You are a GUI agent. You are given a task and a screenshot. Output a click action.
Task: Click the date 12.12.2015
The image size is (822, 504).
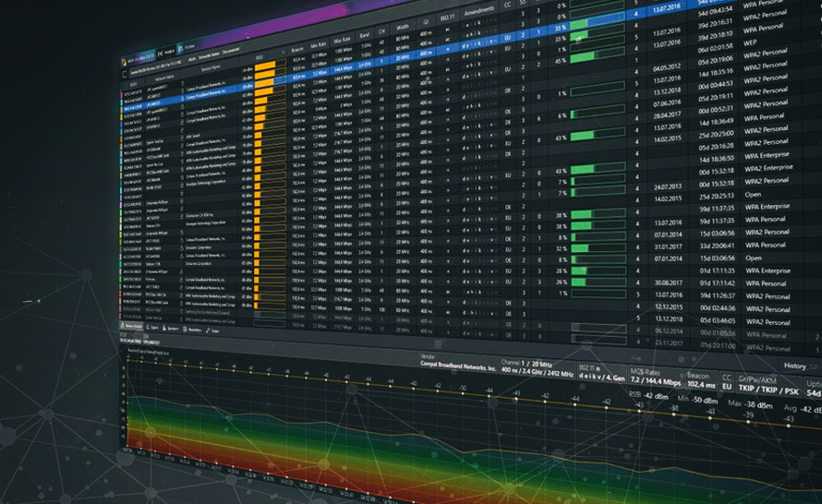669,306
